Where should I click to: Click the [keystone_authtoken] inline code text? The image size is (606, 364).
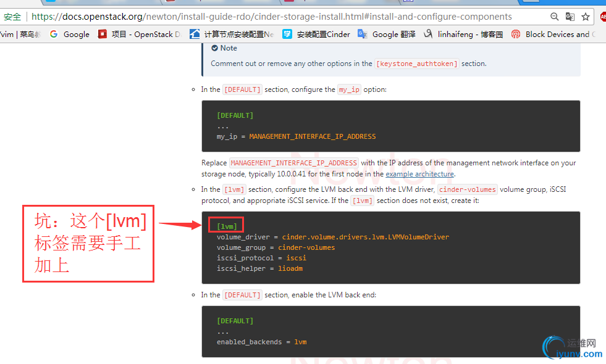416,64
